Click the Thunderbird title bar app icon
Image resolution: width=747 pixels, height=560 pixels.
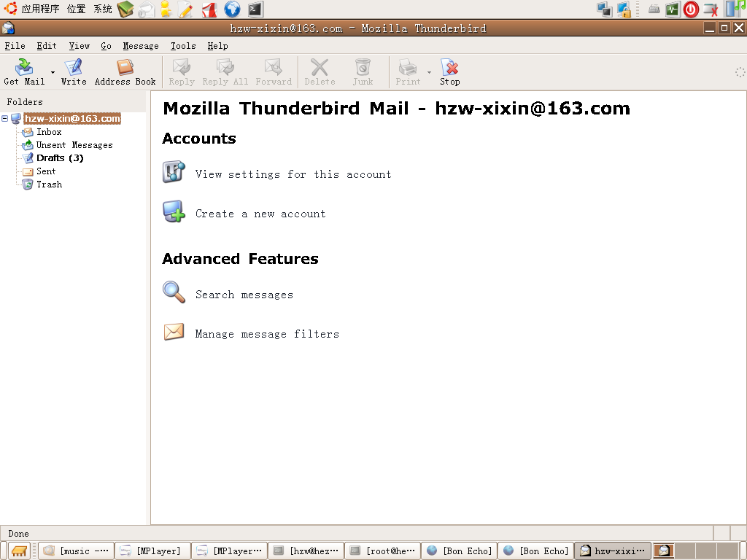click(8, 28)
